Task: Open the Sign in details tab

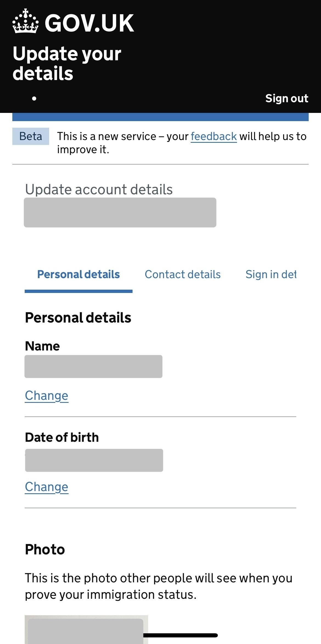Action: [x=271, y=274]
